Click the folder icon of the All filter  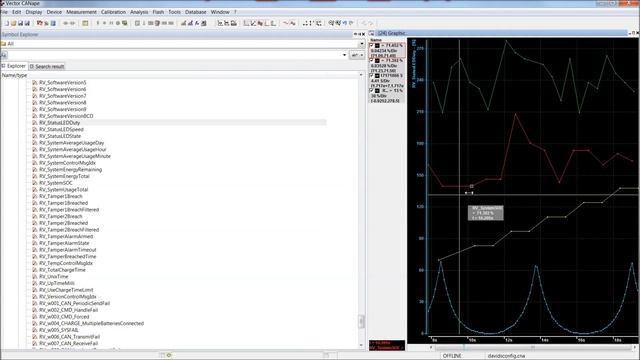point(3,44)
